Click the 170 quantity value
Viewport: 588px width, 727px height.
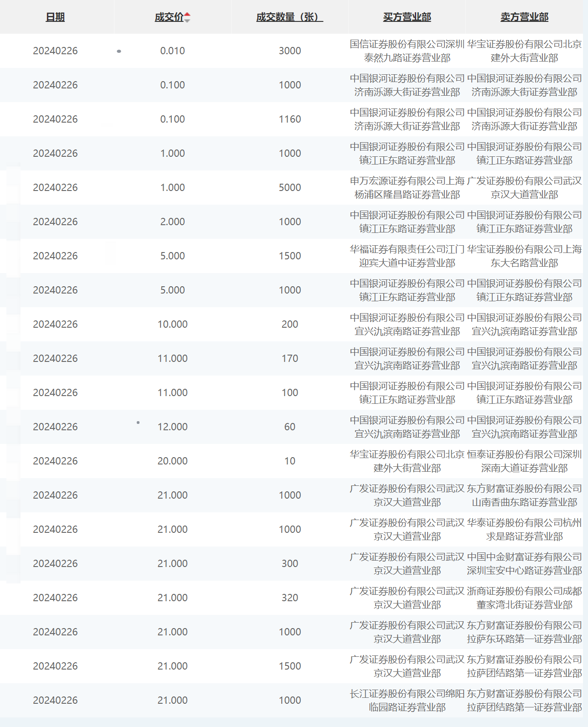(x=290, y=358)
